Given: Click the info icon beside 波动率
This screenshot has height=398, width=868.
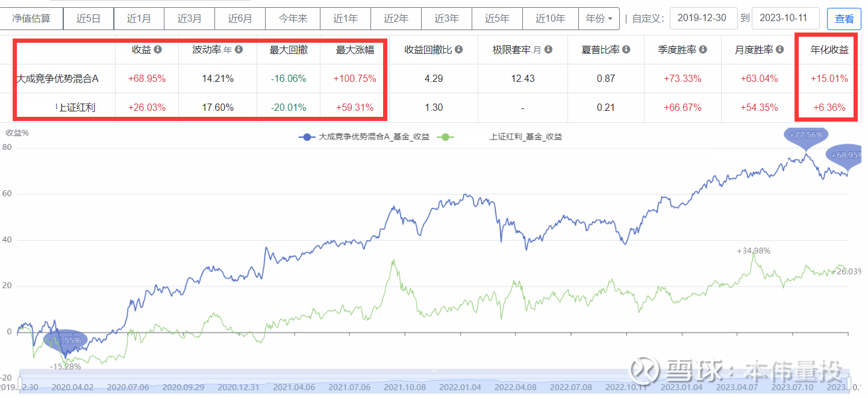Looking at the screenshot, I should (239, 49).
